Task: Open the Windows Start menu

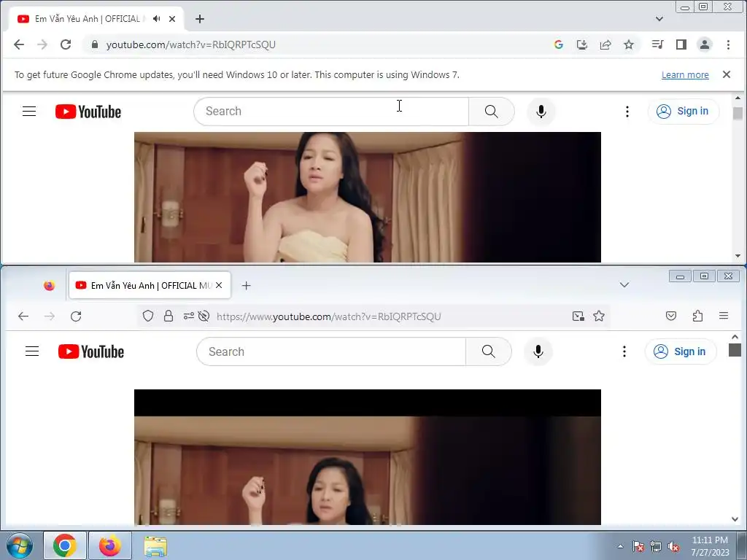Action: (x=19, y=545)
